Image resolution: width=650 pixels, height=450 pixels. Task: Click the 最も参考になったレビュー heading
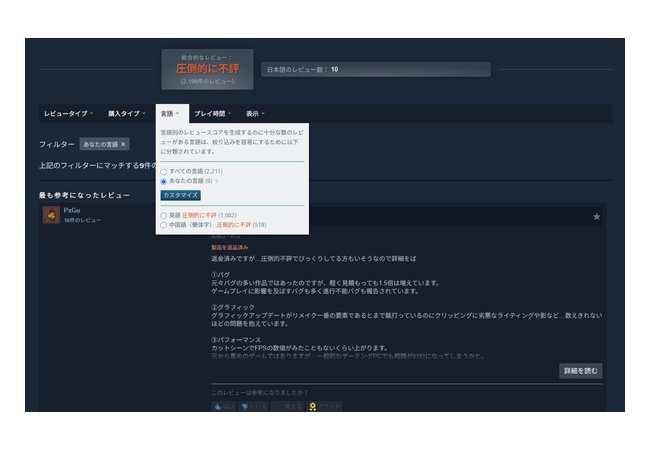coord(84,195)
